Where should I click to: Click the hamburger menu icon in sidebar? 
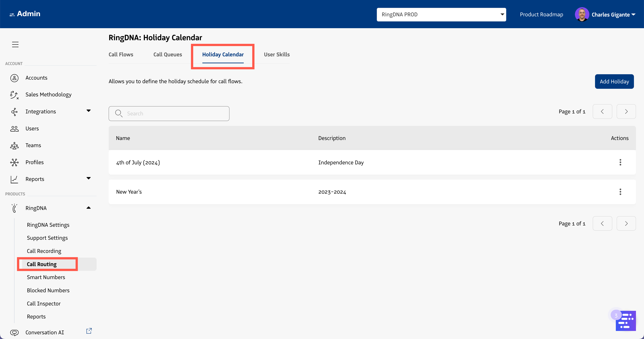pyautogui.click(x=15, y=44)
